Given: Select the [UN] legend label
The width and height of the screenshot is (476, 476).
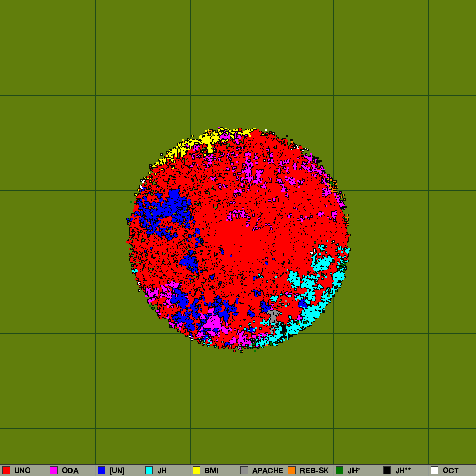Looking at the screenshot, I should click(117, 471).
